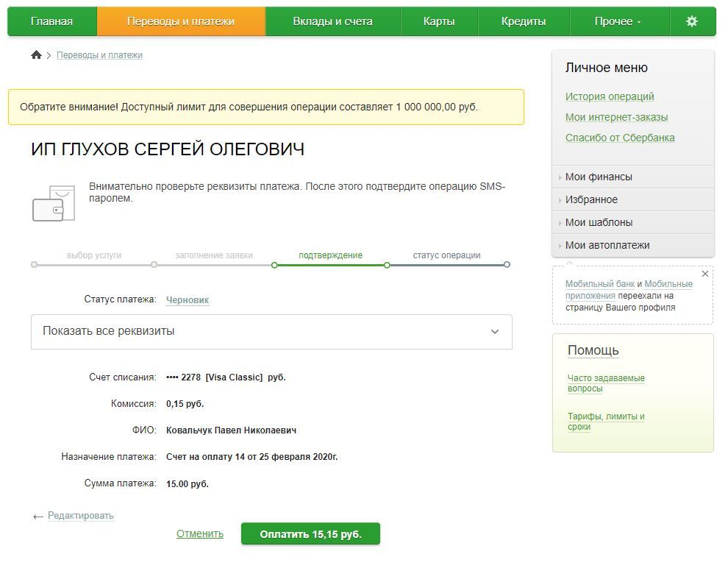Viewport: 728px width, 571px height.
Task: Click the heading ИП ГЛУХОВ СЕРГЕЙ ОЛЕГОВИЧ
Action: 168,149
